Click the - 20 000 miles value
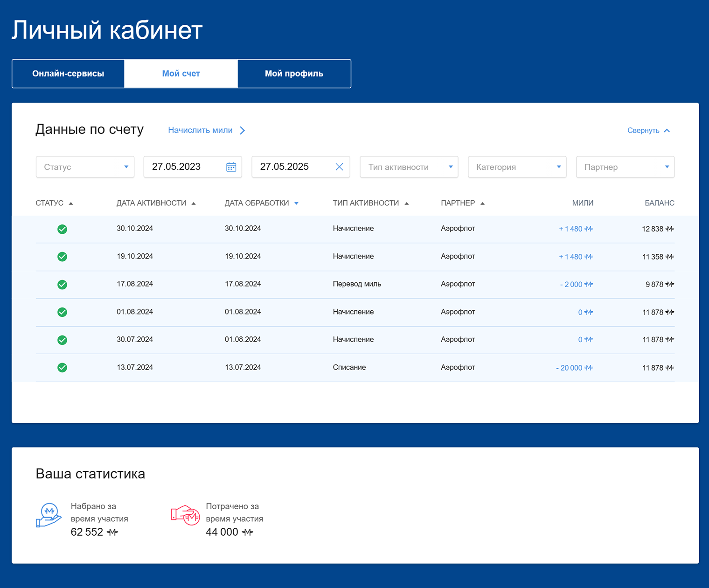 point(574,368)
